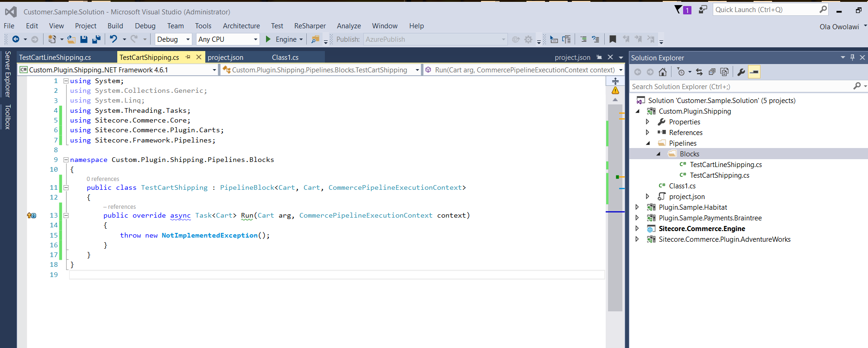Screen dimensions: 868x348
Task: Collapse the Run method outlining on line 13
Action: 66,215
